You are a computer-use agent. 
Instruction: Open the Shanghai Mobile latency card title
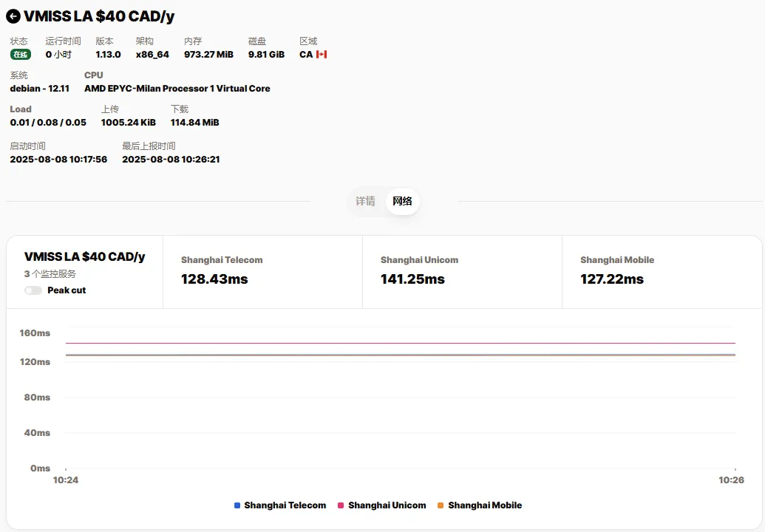point(617,260)
